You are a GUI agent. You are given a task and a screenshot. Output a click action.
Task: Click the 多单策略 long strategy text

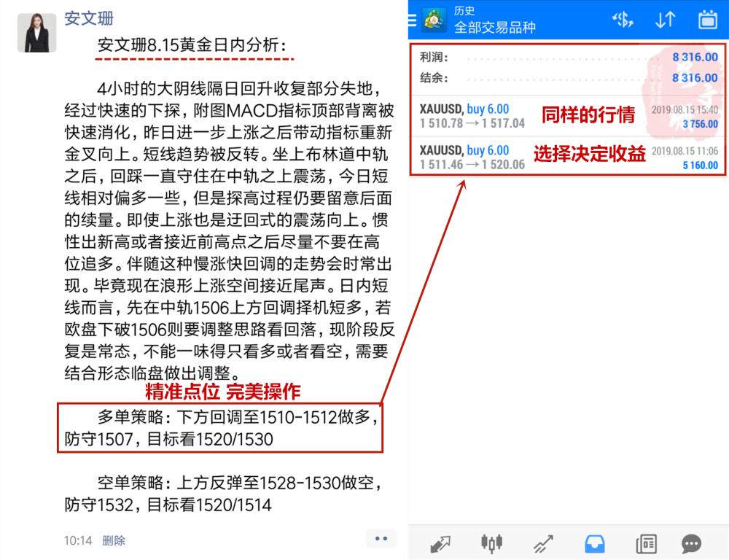(x=222, y=428)
